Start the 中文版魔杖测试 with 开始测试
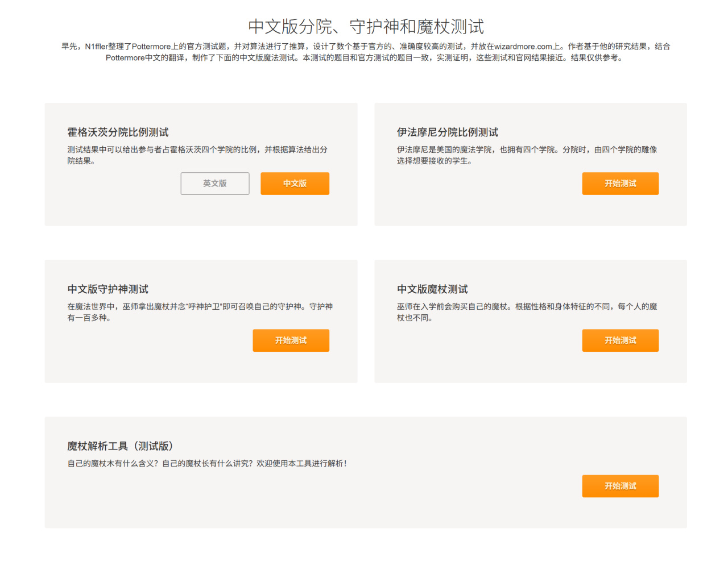Image resolution: width=728 pixels, height=562 pixels. (620, 340)
